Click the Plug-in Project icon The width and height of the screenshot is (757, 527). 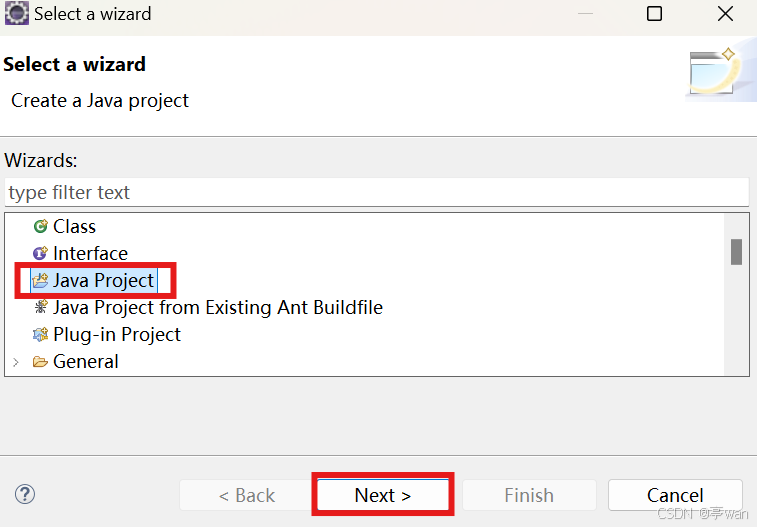(41, 334)
